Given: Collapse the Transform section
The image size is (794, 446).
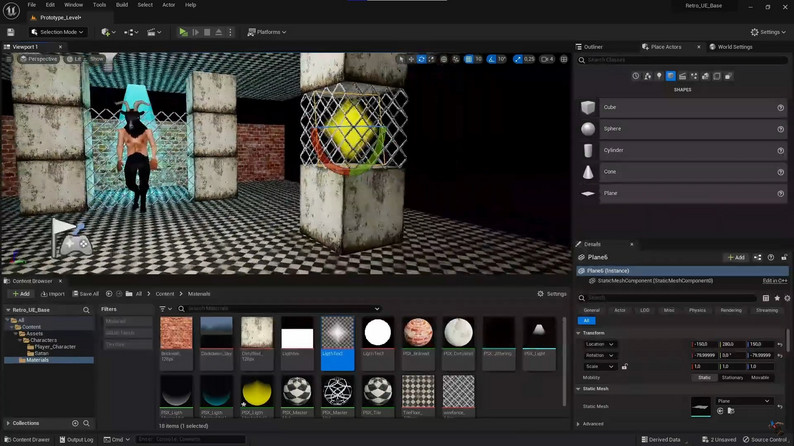Looking at the screenshot, I should (579, 333).
